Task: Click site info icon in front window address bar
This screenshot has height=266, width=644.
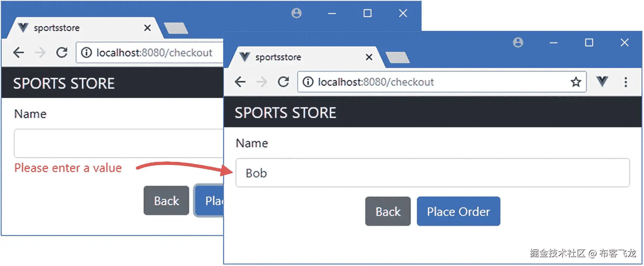Action: [x=308, y=82]
